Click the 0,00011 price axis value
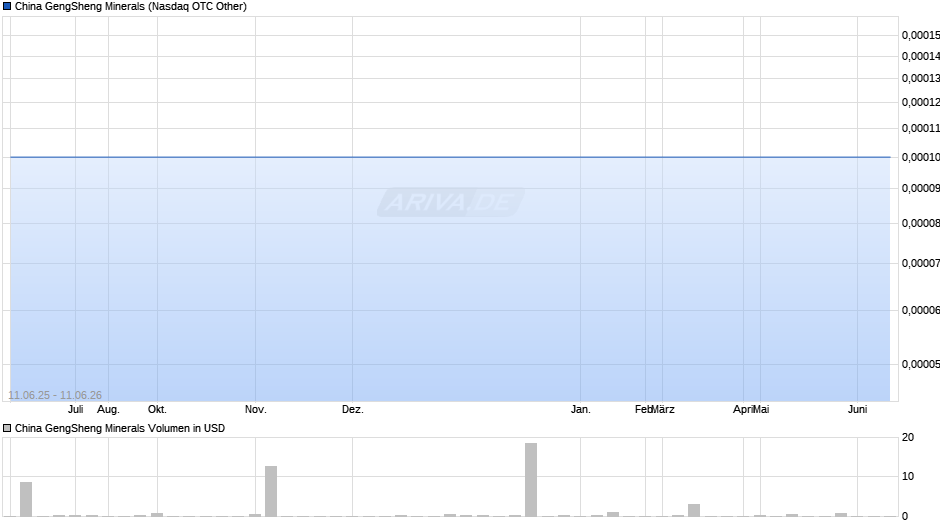The image size is (940, 526). click(921, 128)
